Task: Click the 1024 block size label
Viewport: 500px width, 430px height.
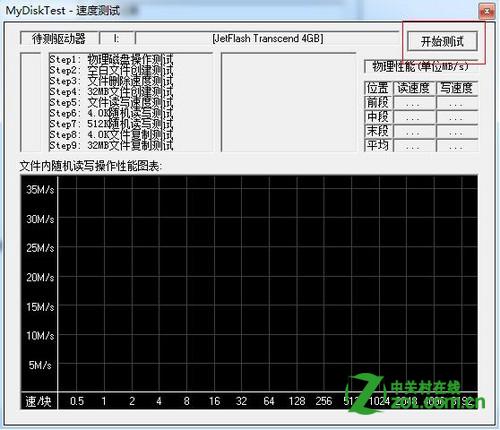Action: pyautogui.click(x=379, y=401)
